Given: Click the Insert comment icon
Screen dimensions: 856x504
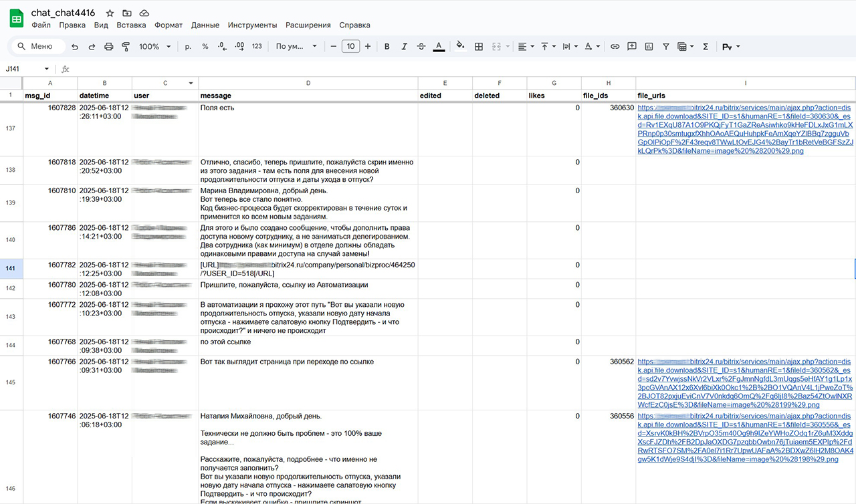Looking at the screenshot, I should point(632,47).
